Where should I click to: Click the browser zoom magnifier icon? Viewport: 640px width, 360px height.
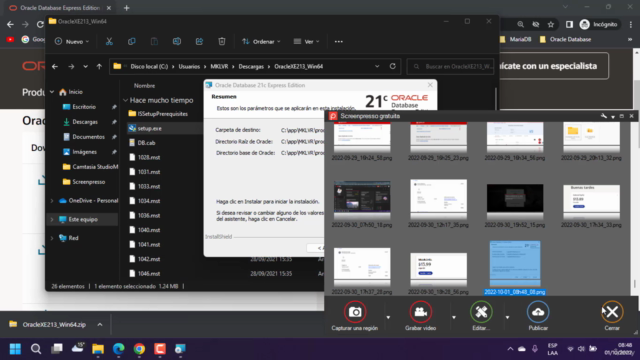click(520, 24)
